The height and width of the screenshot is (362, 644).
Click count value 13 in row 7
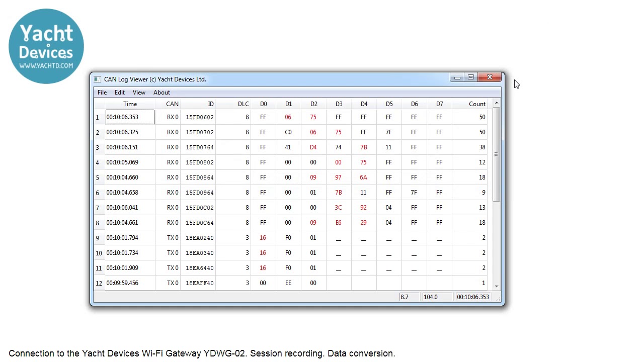coord(469,208)
